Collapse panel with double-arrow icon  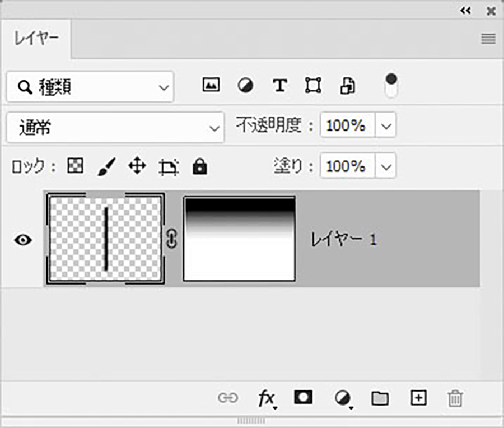(x=465, y=11)
